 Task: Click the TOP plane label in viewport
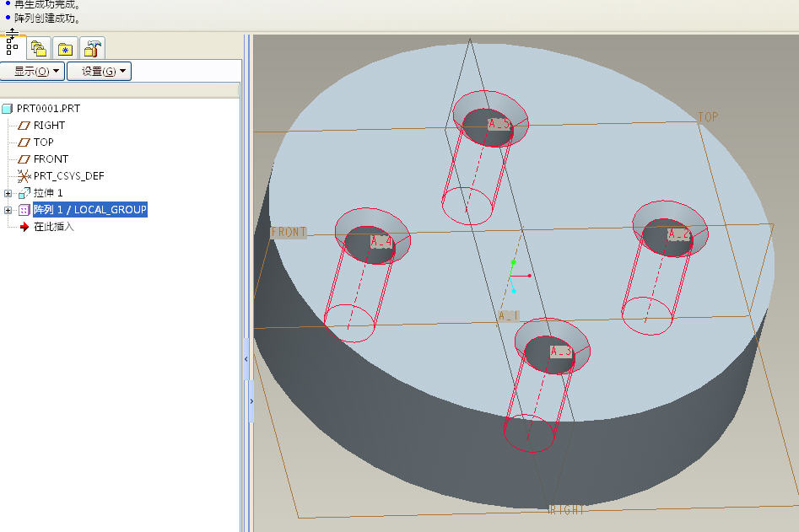(x=708, y=117)
